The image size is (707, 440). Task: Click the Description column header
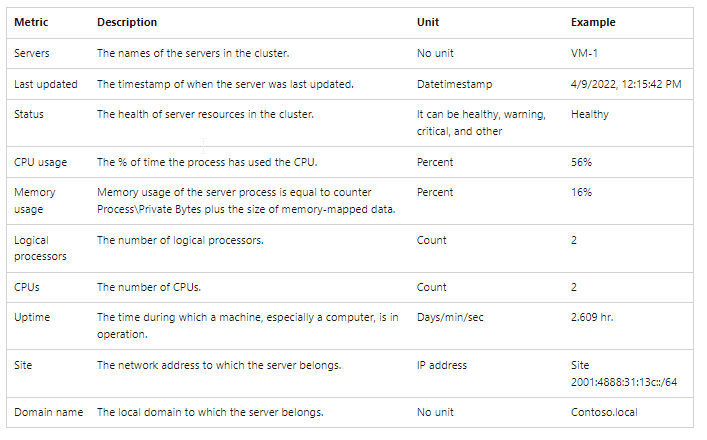127,22
